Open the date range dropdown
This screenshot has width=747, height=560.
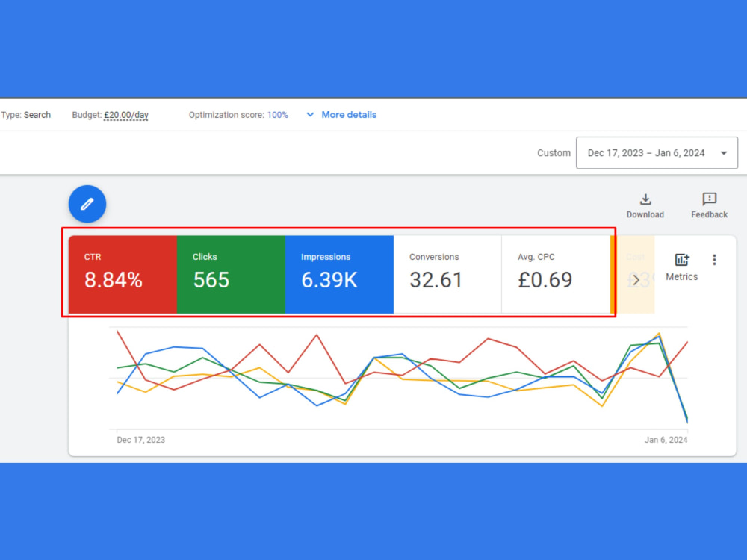point(657,153)
